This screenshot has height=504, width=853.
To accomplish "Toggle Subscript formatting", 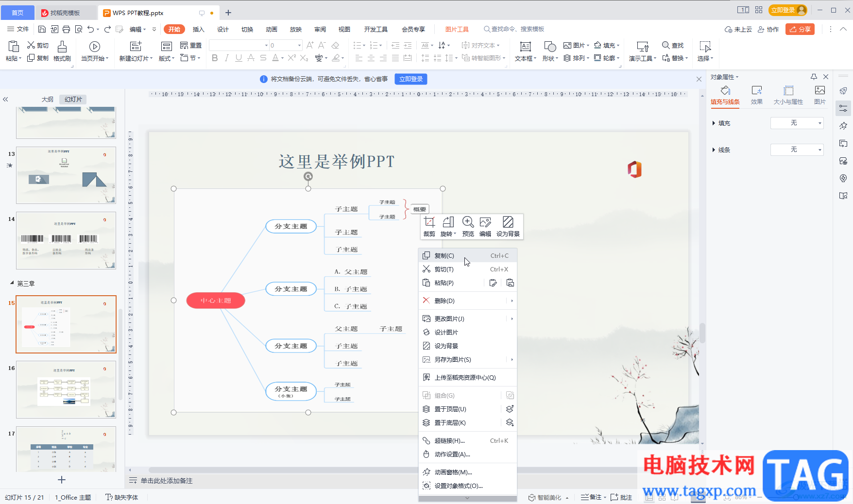I will (x=304, y=58).
